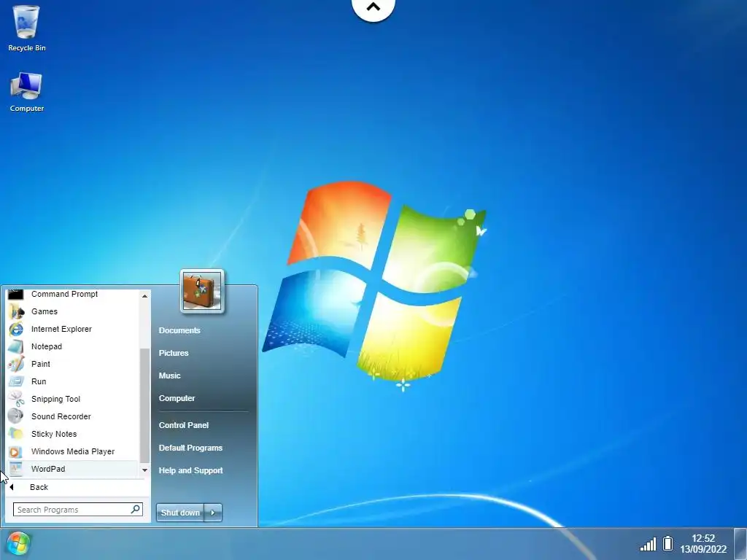
Task: Click the Command Prompt icon in Start menu
Action: coord(16,295)
